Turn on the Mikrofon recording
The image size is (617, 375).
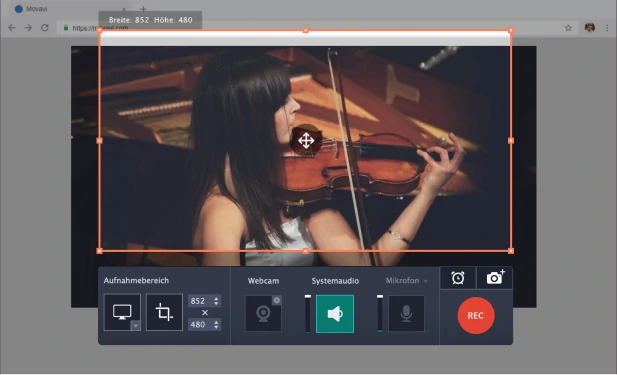tap(406, 314)
